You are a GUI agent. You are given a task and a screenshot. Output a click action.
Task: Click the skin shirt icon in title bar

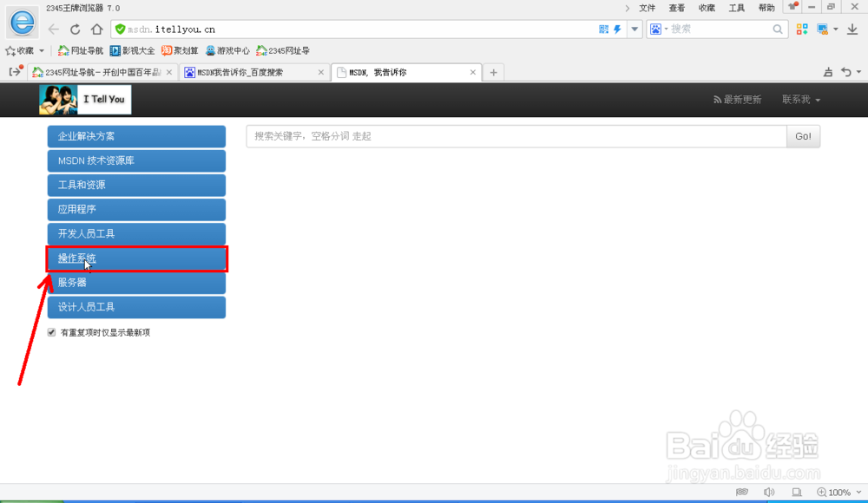792,7
